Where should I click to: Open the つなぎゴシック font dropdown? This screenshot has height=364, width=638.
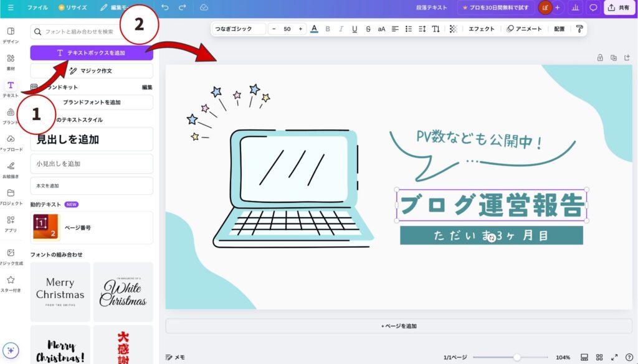pos(239,29)
